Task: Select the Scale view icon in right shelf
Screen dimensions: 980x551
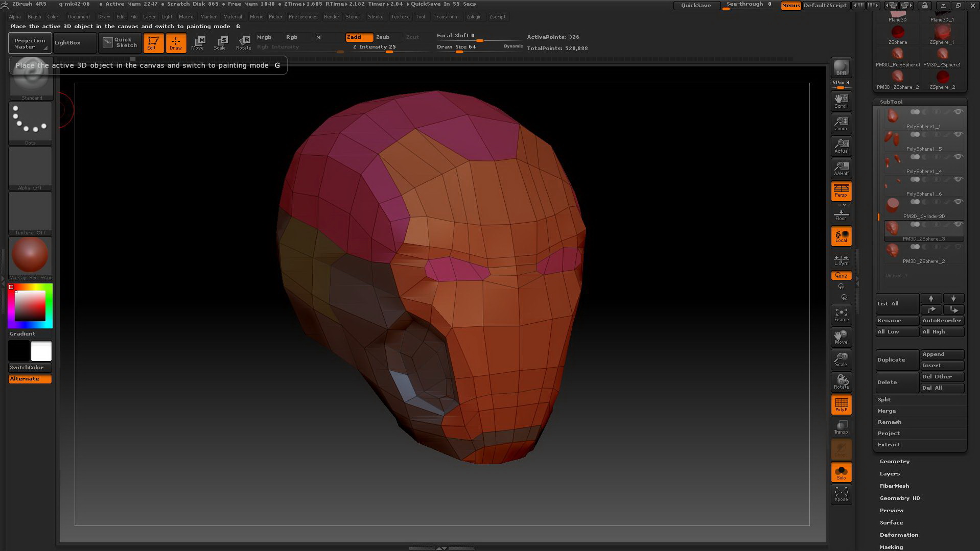Action: point(841,360)
